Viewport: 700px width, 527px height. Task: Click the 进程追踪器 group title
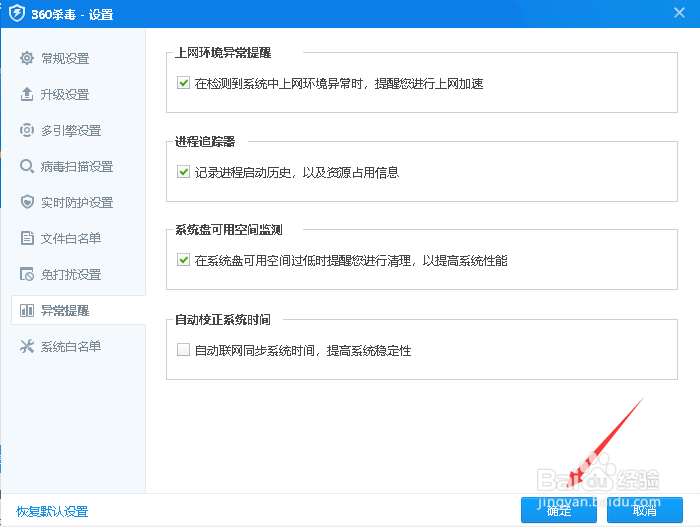point(205,142)
